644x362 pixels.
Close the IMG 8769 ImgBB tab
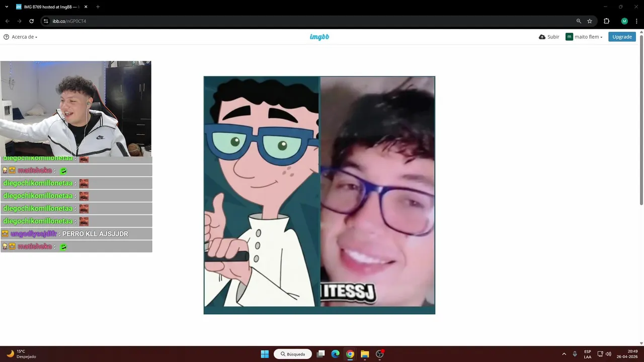(x=86, y=7)
